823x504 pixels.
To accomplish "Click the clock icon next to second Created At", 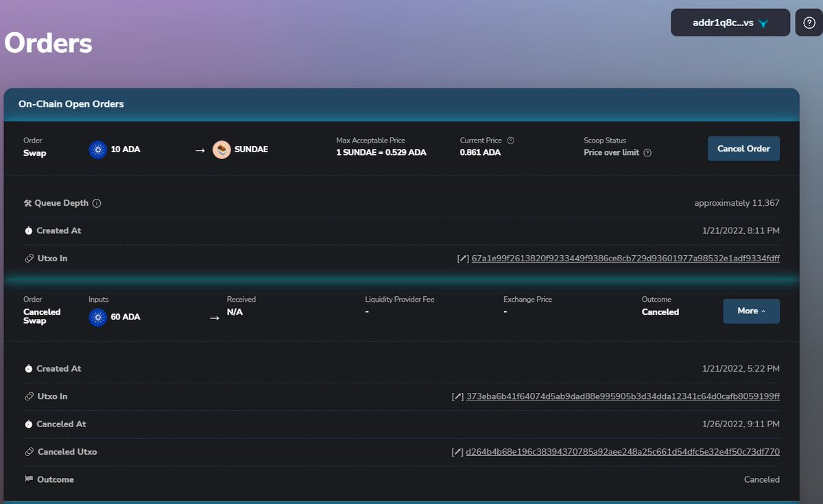I will click(28, 369).
